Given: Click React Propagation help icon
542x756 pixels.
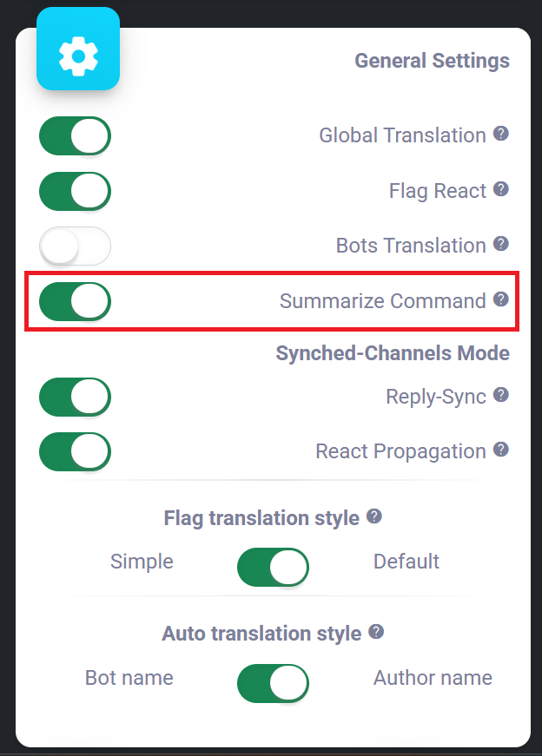Looking at the screenshot, I should tap(500, 450).
